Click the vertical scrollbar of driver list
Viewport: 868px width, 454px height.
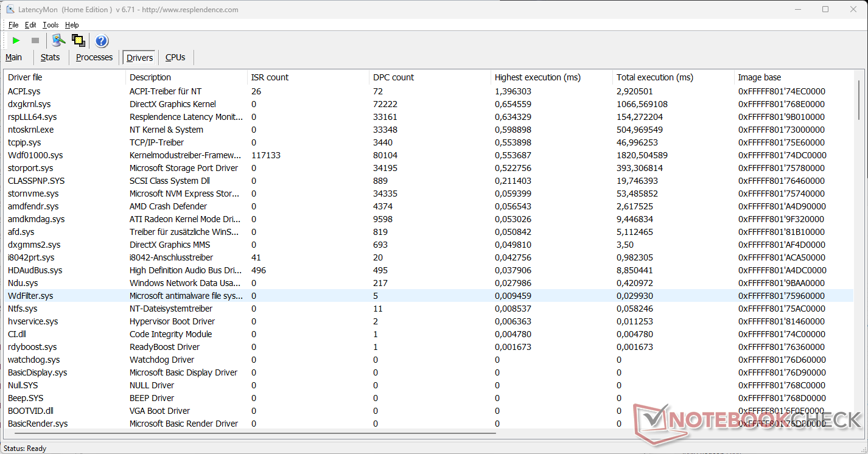(x=859, y=243)
